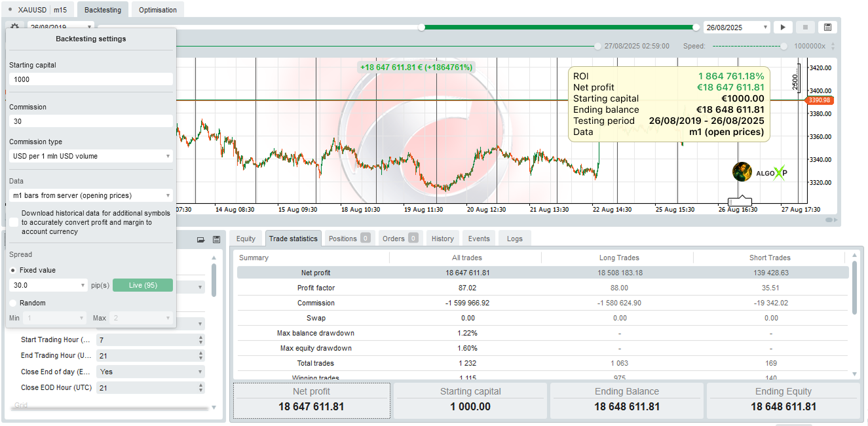Save parameters via diskette icon above parameter list
This screenshot has width=868, height=426.
pos(216,240)
